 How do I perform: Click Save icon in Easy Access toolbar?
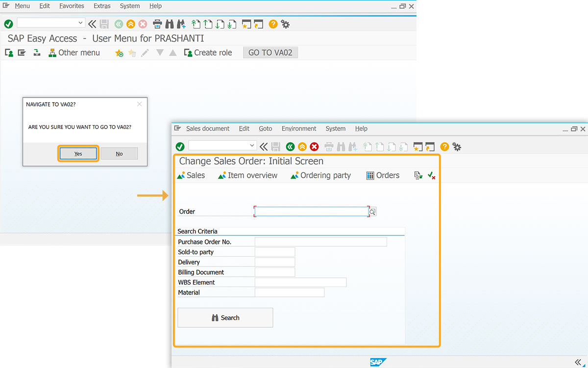tap(104, 24)
